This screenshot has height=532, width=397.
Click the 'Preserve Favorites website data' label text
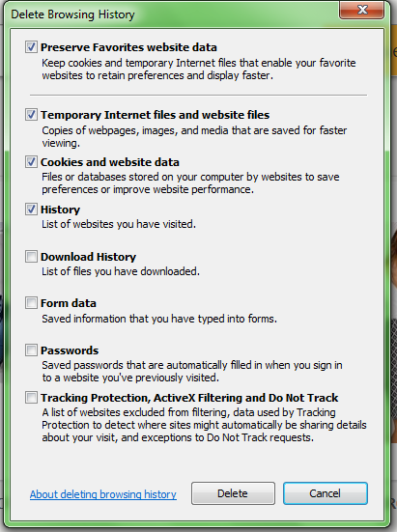(x=128, y=47)
